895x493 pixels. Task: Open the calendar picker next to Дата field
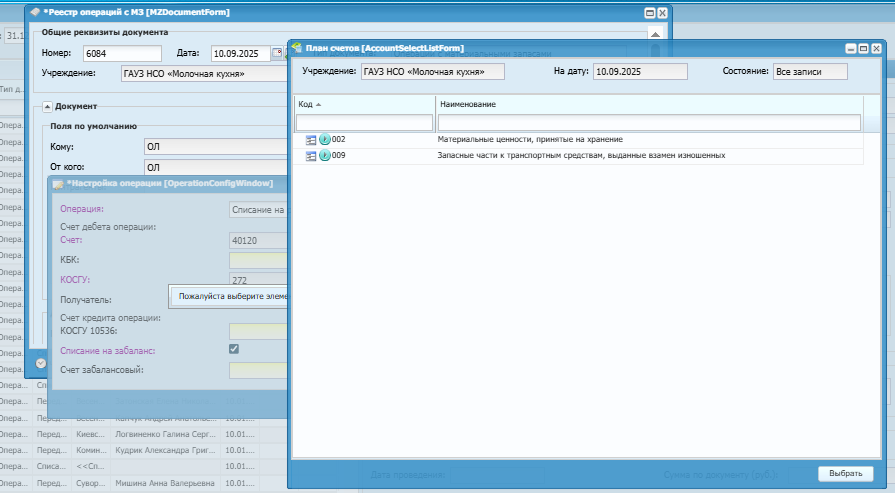tap(277, 53)
